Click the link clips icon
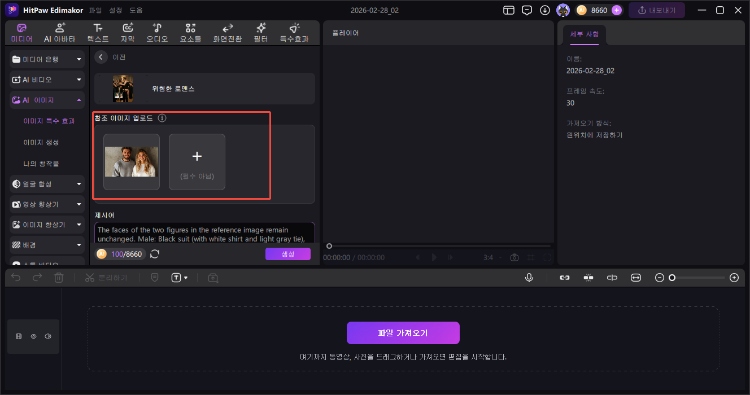 [x=564, y=278]
